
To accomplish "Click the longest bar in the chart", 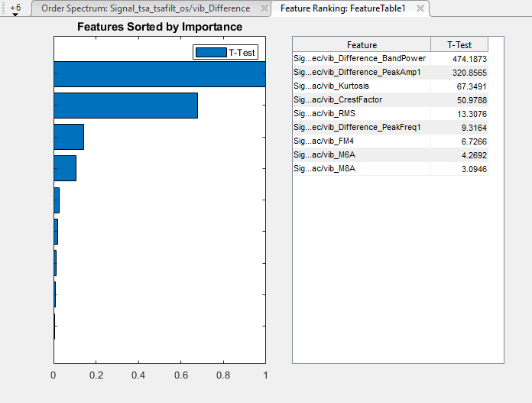I will tap(159, 74).
